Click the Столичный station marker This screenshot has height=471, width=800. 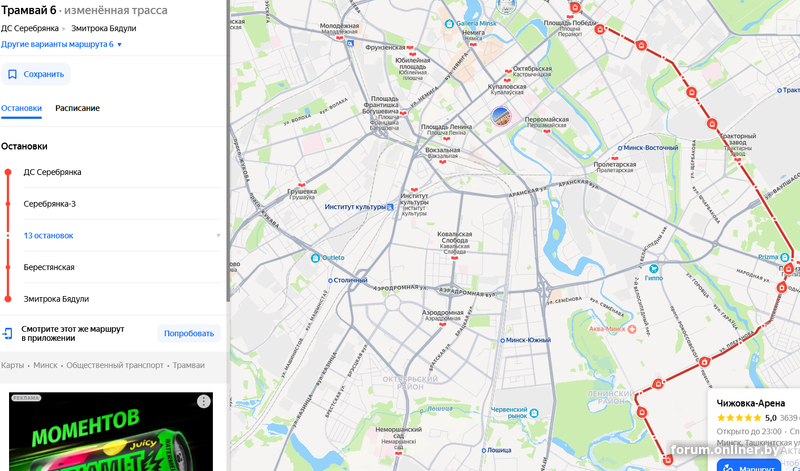tap(330, 280)
